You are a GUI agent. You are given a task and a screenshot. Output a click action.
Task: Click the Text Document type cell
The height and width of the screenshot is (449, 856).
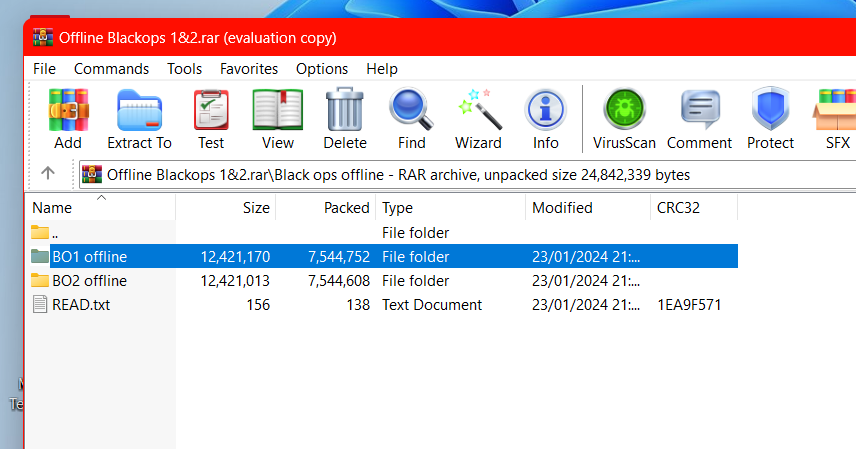[432, 304]
